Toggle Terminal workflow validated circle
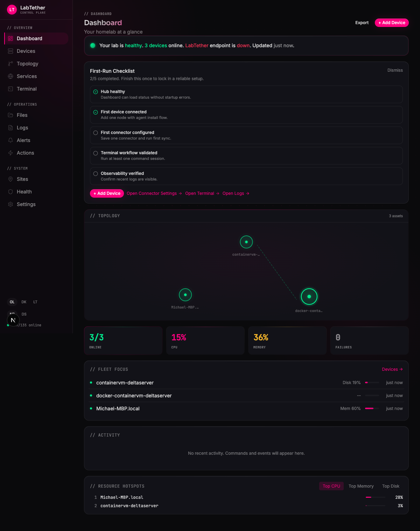 tap(96, 153)
